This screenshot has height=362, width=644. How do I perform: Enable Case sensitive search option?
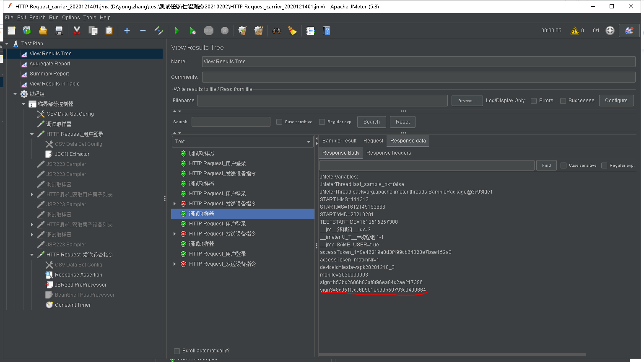[x=279, y=122]
